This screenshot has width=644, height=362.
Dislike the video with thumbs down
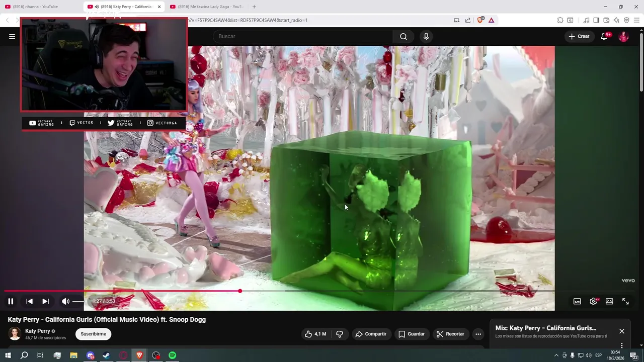340,334
